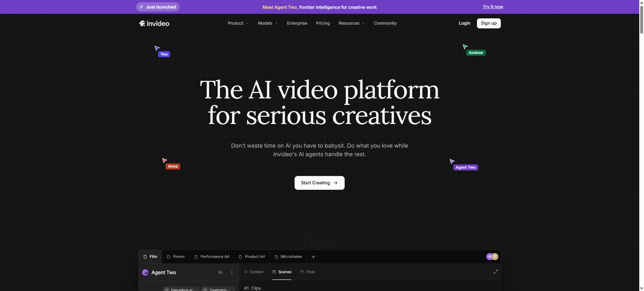
Task: Click the 'Try it now' banner link
Action: point(493,7)
